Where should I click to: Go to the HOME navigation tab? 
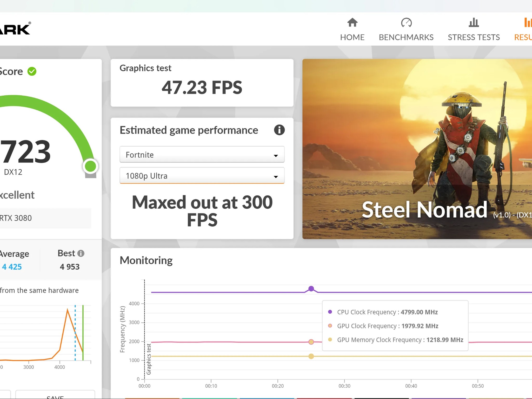click(352, 37)
